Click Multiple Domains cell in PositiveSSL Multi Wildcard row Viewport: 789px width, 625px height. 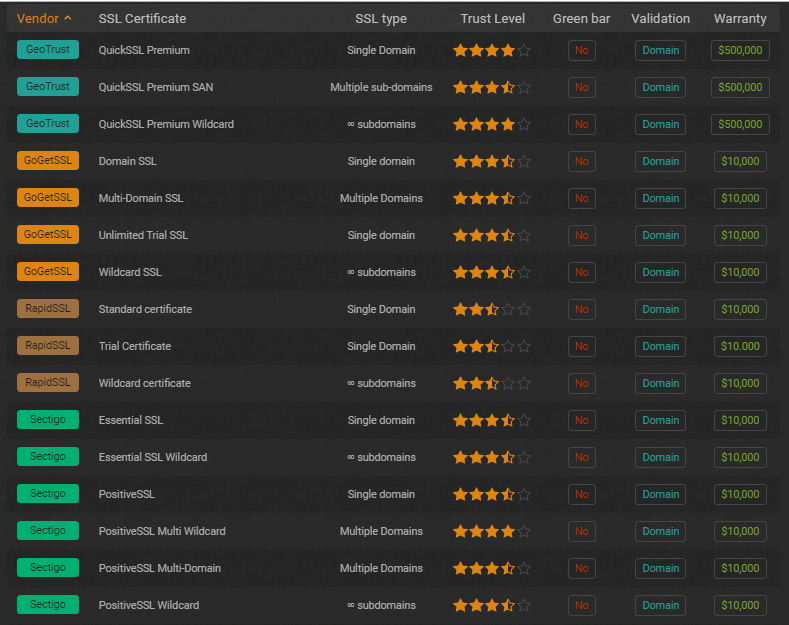point(381,531)
